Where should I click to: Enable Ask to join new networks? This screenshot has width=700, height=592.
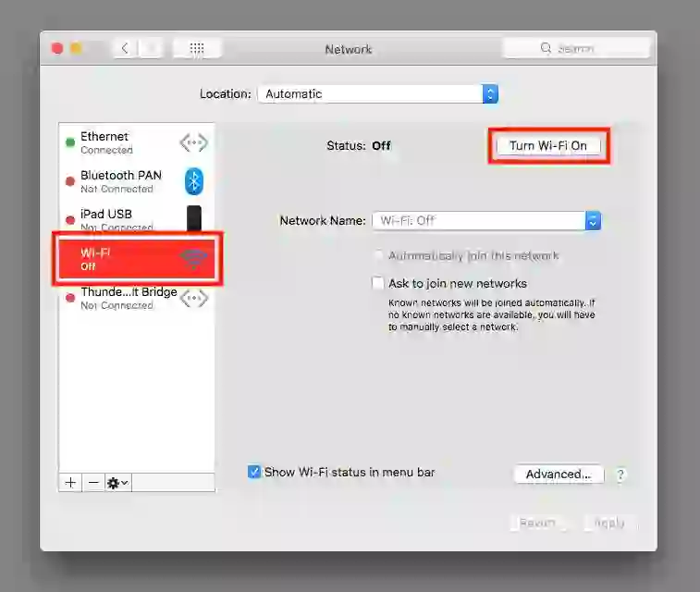pos(377,283)
